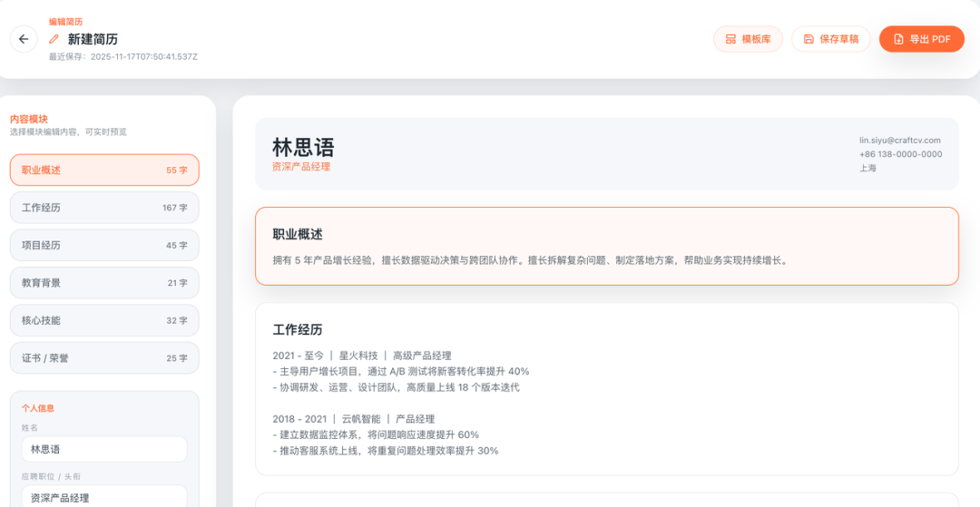Click the orange 资深产品经理 title in preview
The width and height of the screenshot is (980, 507).
pos(301,167)
